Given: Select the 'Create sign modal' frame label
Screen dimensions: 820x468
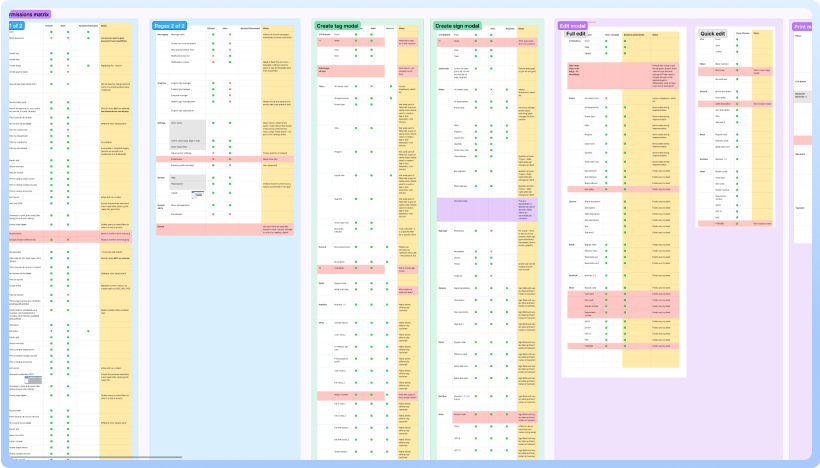Looking at the screenshot, I should (x=457, y=26).
